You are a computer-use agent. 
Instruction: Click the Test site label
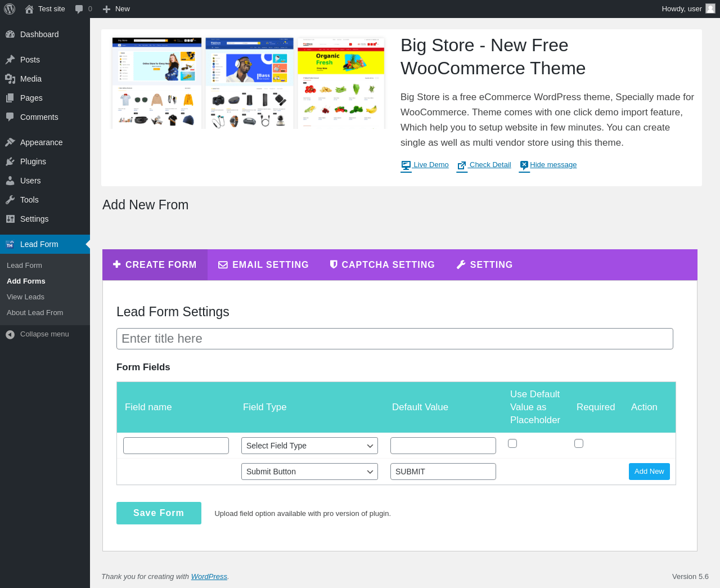pos(52,9)
